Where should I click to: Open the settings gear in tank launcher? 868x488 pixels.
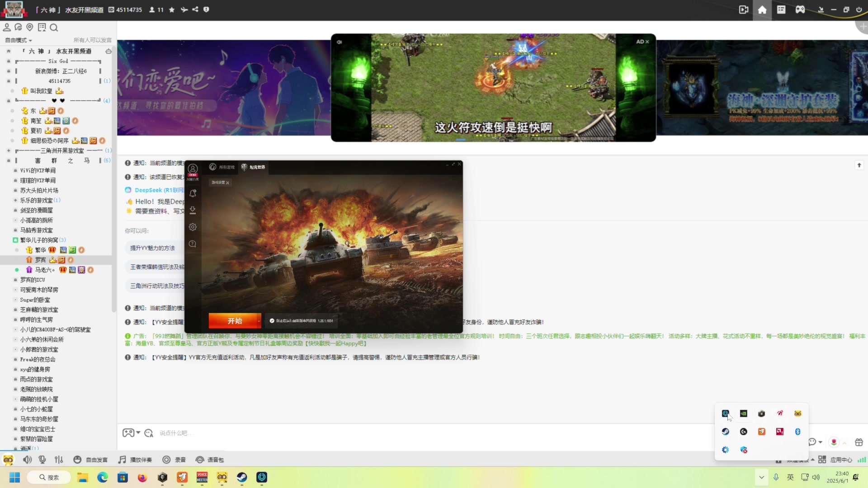click(x=193, y=227)
